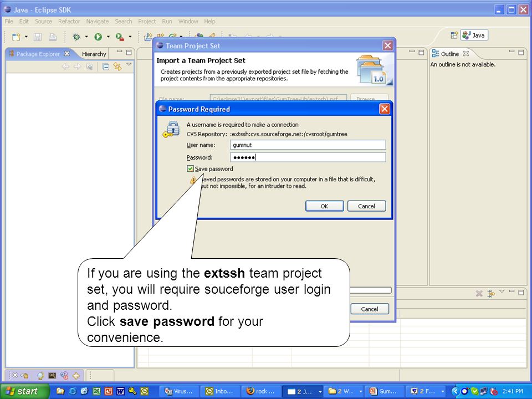Minimize the bottom panel view

point(511,291)
